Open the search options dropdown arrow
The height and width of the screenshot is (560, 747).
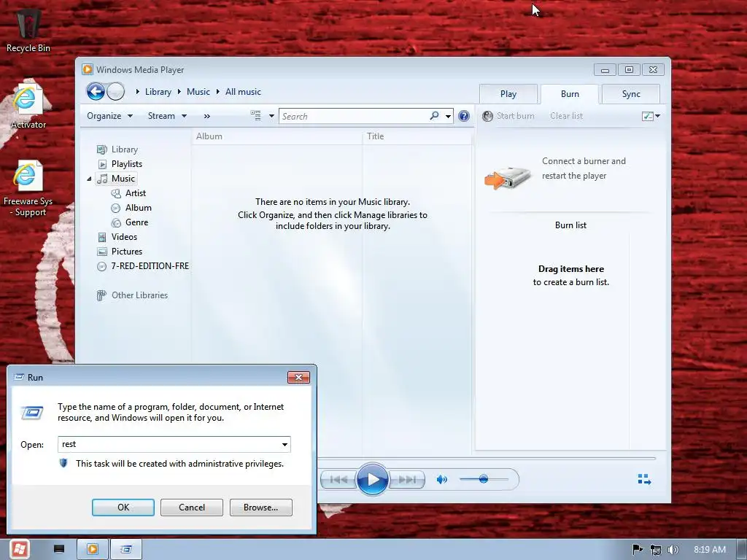449,116
